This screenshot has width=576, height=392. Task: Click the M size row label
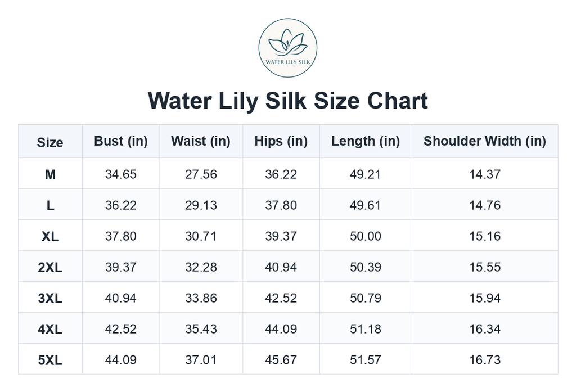(x=50, y=174)
